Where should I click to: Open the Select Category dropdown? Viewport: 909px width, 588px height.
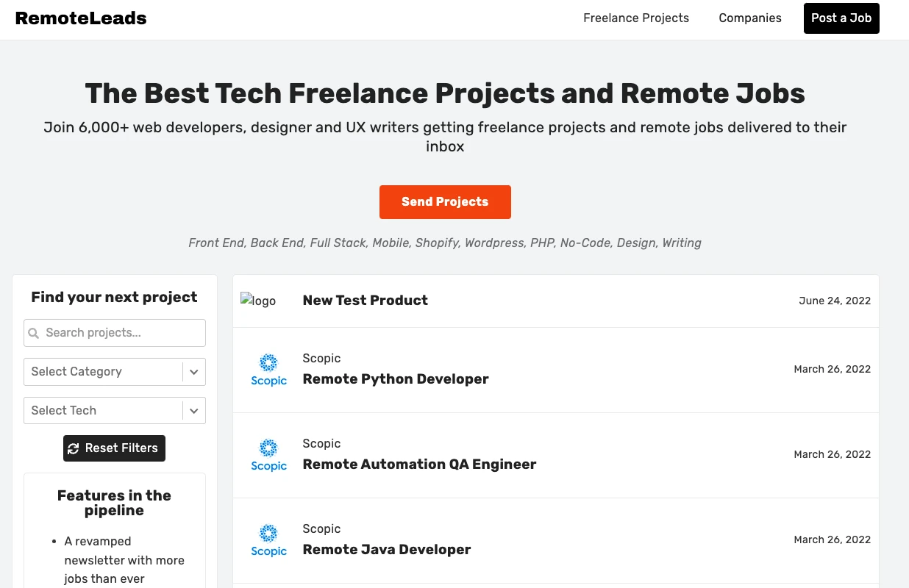(103, 372)
